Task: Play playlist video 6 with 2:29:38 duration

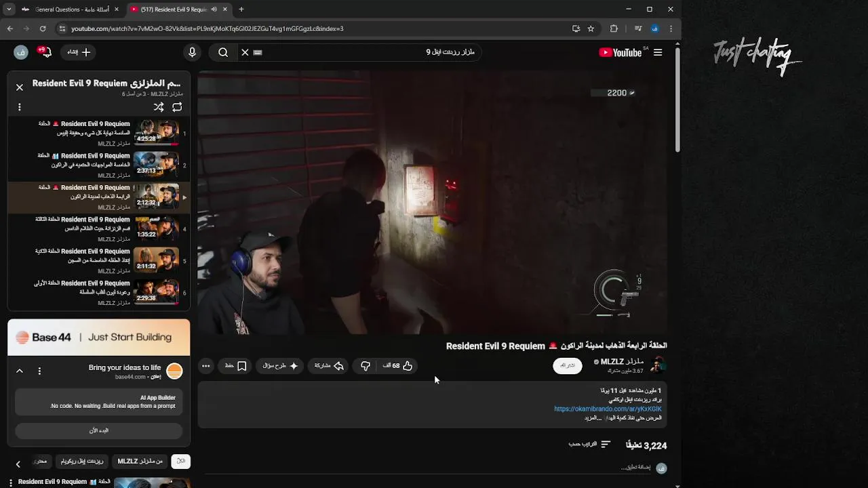Action: [x=99, y=292]
